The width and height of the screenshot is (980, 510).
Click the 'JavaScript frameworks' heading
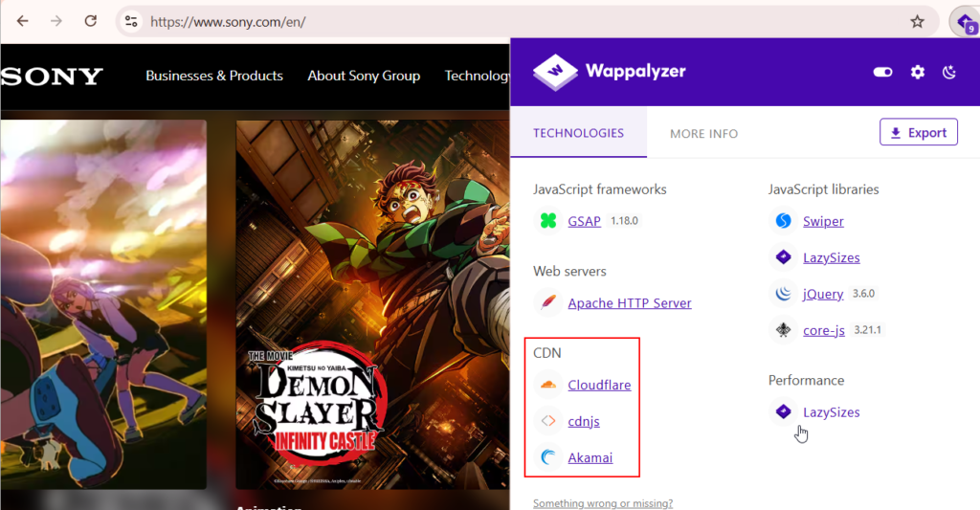599,189
